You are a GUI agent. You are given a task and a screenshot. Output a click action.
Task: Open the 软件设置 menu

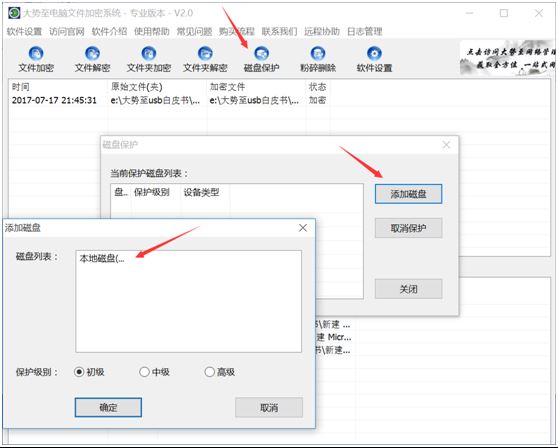[x=24, y=32]
